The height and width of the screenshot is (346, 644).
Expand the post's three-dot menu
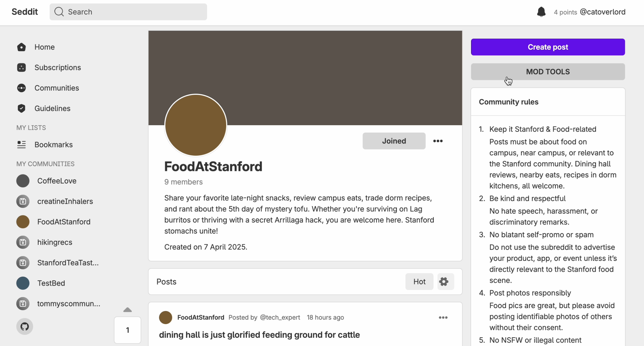point(443,318)
